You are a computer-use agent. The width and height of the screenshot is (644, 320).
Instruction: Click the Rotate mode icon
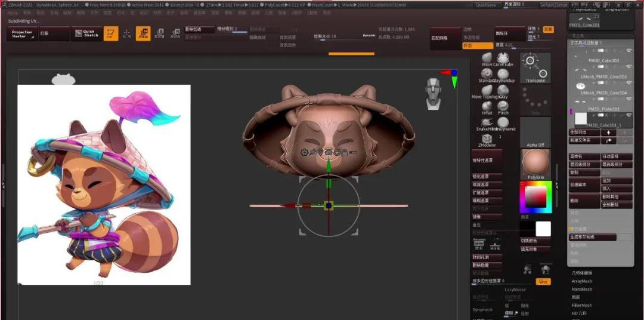[x=175, y=33]
